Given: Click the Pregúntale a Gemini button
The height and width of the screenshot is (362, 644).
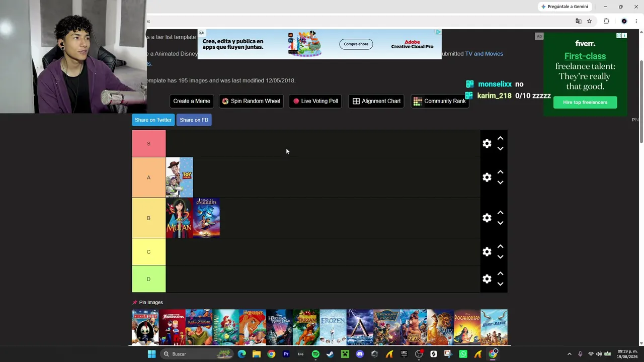Looking at the screenshot, I should tap(564, 7).
